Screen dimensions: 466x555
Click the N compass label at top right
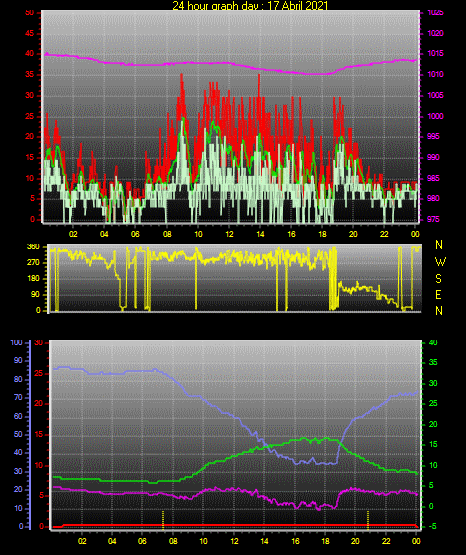click(x=439, y=245)
